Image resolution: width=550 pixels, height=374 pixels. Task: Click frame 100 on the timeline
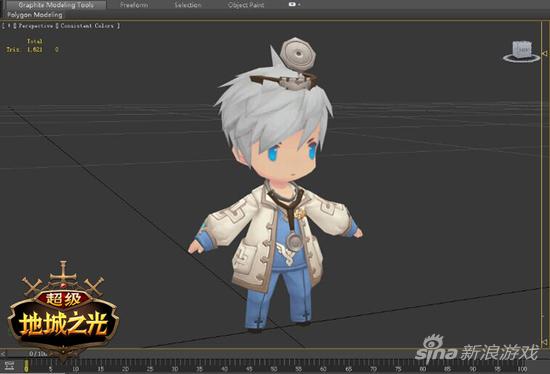(522, 369)
